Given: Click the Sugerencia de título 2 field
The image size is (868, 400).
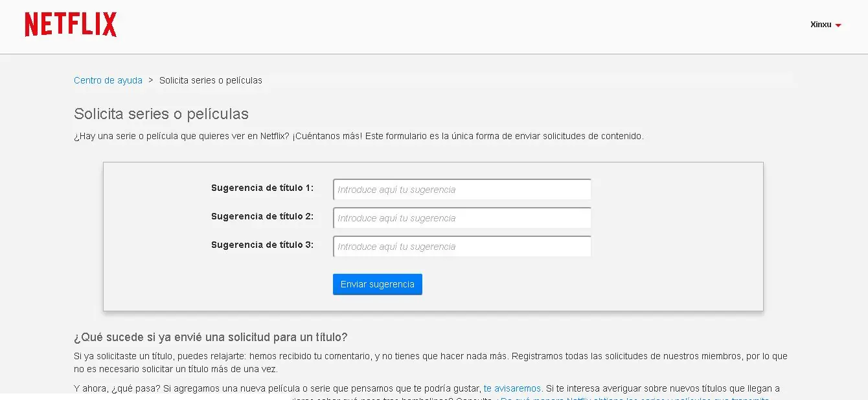Looking at the screenshot, I should point(462,218).
